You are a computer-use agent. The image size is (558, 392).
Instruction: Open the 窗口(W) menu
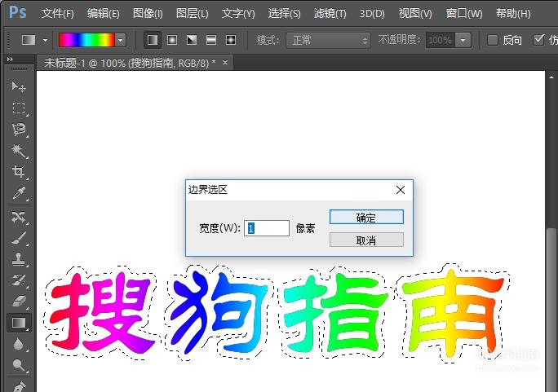pyautogui.click(x=464, y=14)
